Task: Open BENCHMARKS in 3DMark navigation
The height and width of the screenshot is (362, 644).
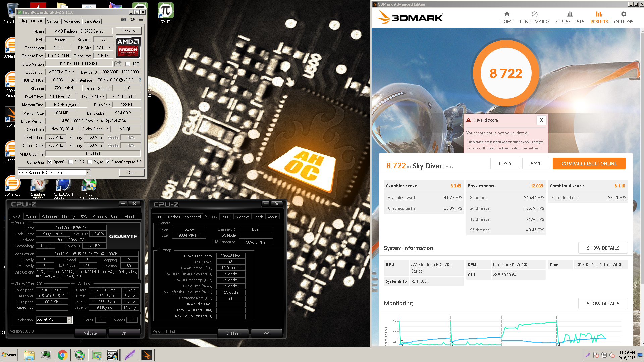Action: coord(534,18)
